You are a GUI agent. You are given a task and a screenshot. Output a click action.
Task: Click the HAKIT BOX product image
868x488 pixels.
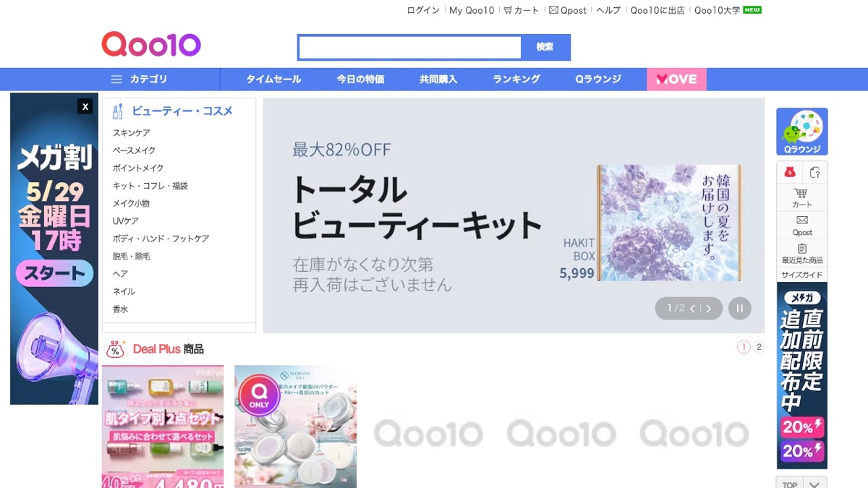coord(669,223)
